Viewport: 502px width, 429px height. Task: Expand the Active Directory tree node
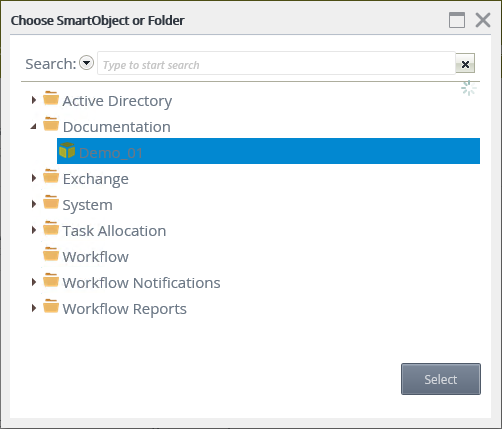[x=34, y=100]
